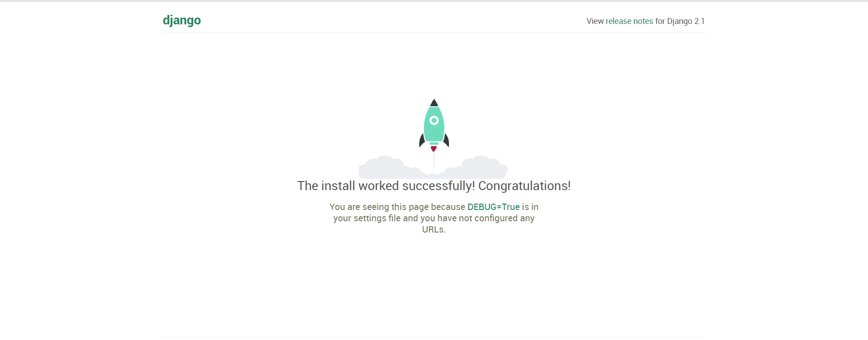Click the rocket illustration
Screen dimensions: 868x340
pos(434,139)
